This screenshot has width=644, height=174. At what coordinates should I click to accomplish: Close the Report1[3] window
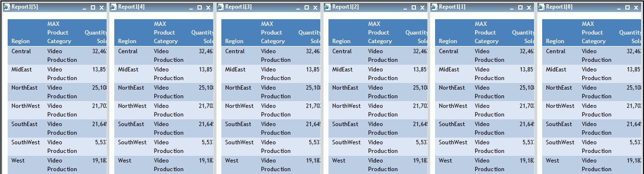click(x=315, y=8)
